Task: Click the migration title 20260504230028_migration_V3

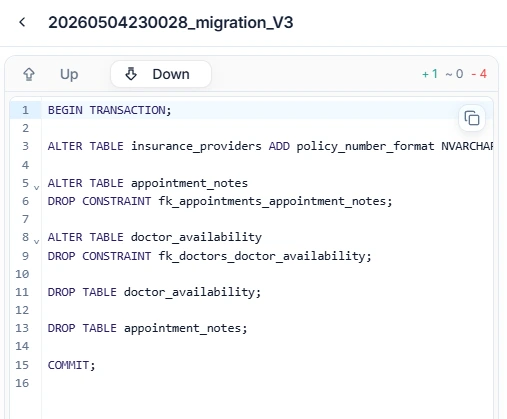Action: pyautogui.click(x=171, y=23)
